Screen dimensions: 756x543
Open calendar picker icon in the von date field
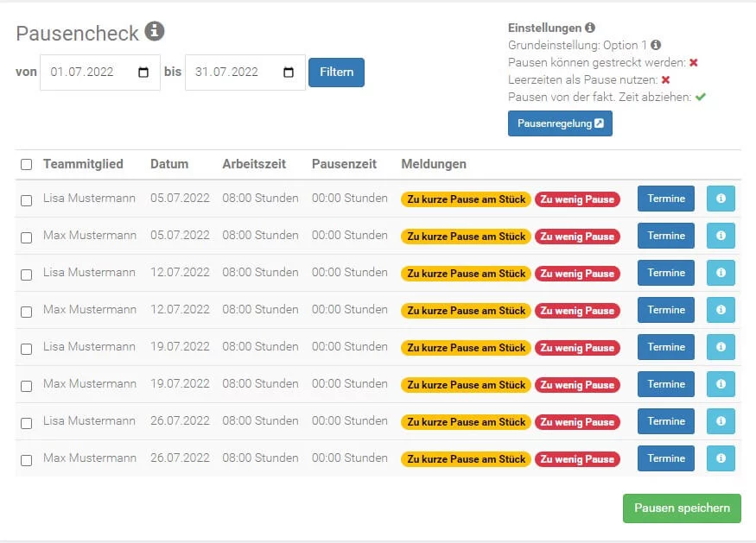click(x=143, y=73)
